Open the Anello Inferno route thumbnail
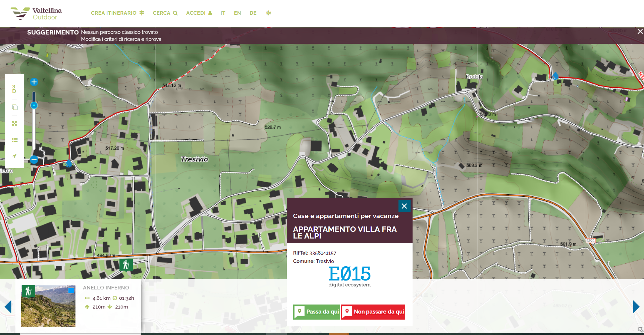This screenshot has height=335, width=644. point(48,306)
